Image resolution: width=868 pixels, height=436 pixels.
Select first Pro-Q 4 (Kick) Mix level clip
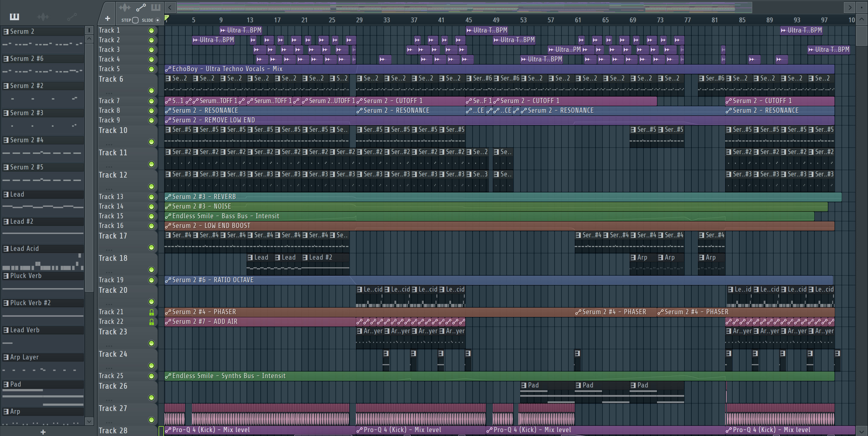click(260, 430)
